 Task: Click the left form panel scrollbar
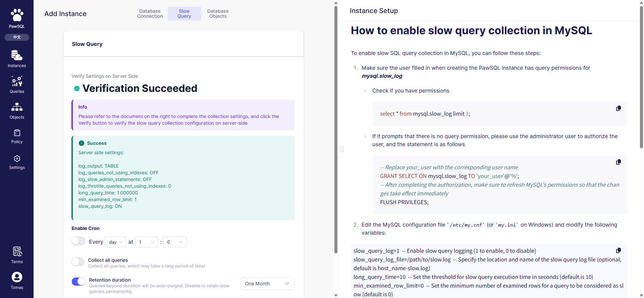click(x=336, y=130)
